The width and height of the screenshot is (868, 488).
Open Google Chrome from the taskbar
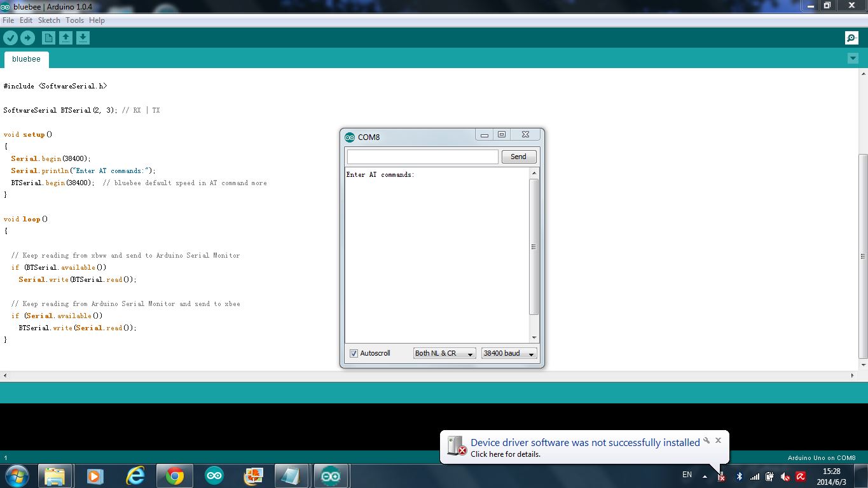pos(174,476)
